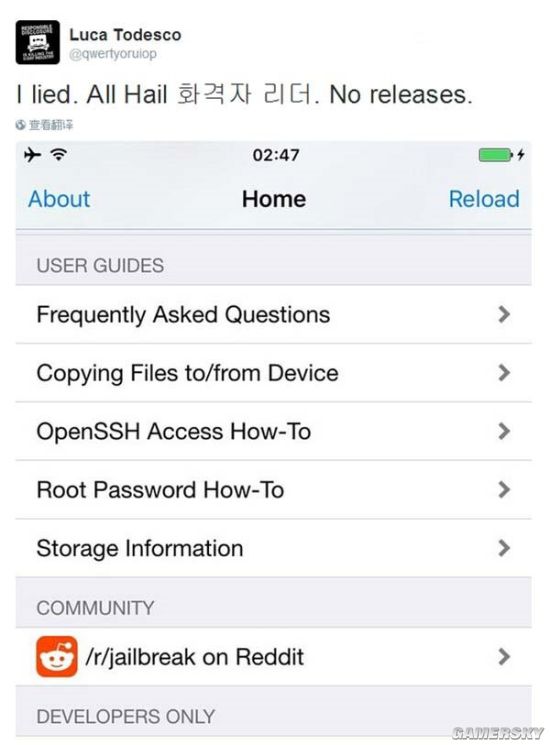The image size is (550, 745).
Task: Open the Storage Information entry
Action: (x=274, y=548)
